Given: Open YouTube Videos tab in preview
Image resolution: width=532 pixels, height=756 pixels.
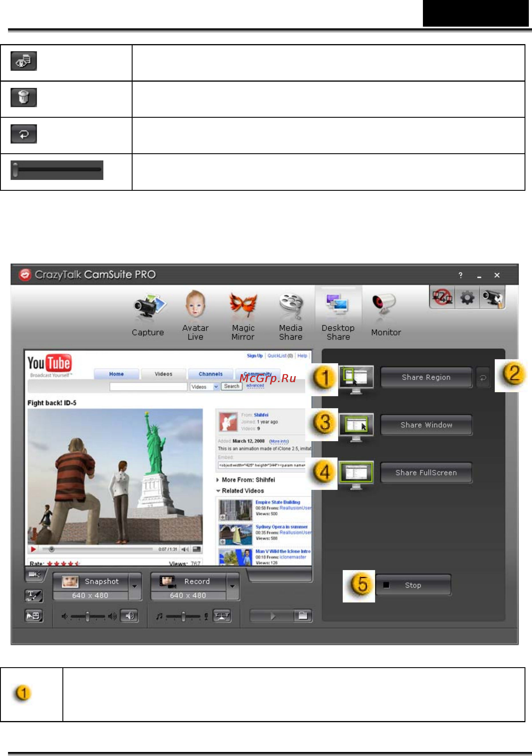Looking at the screenshot, I should coord(163,374).
